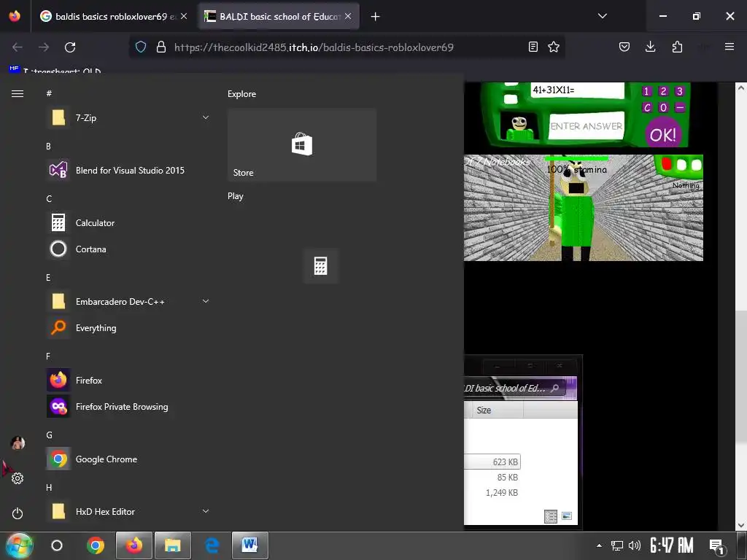Launch the Everything search app
The height and width of the screenshot is (560, 747).
pyautogui.click(x=128, y=327)
